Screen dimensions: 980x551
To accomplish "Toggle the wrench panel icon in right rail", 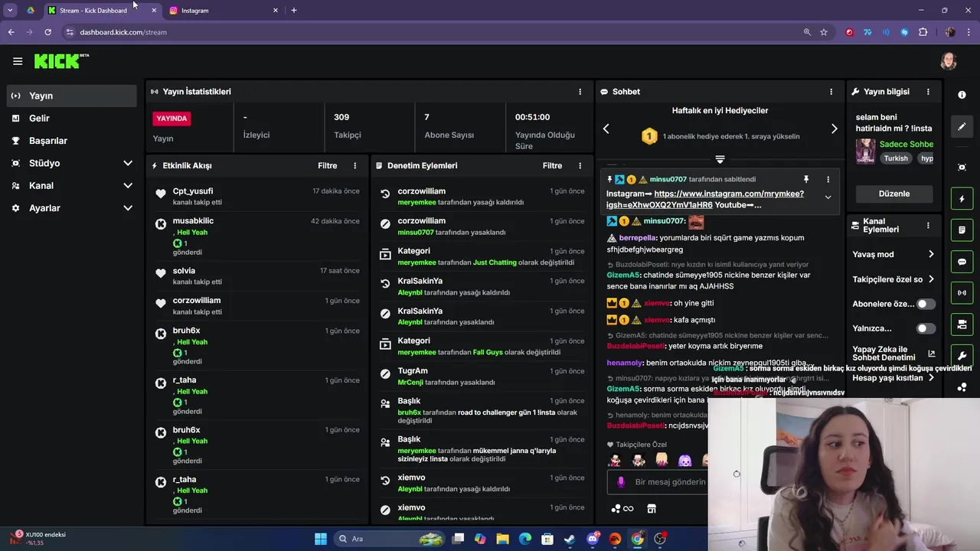I will (x=962, y=356).
